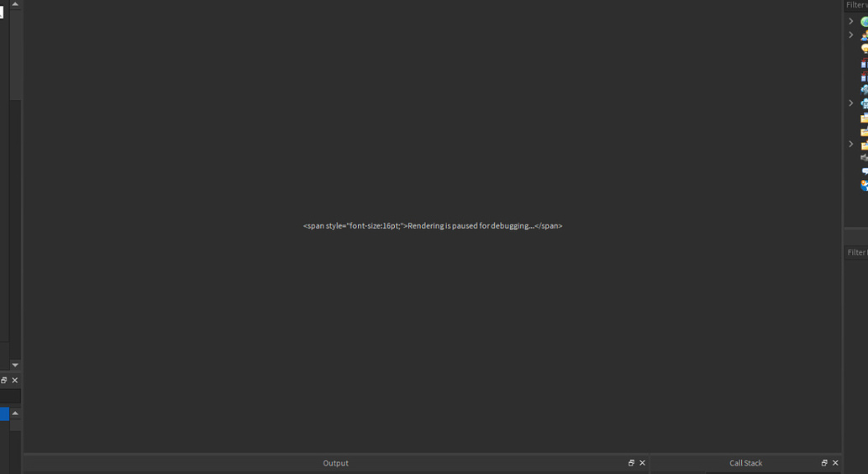Select the Chat speech bubble icon
Image resolution: width=868 pixels, height=474 pixels.
click(864, 171)
